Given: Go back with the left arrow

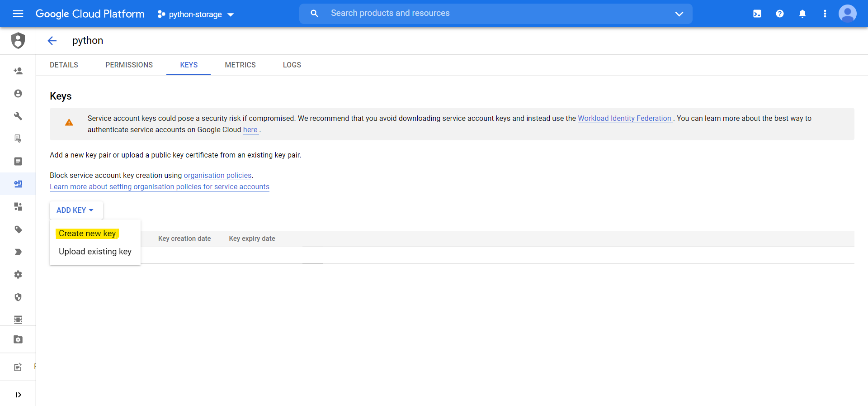Looking at the screenshot, I should (52, 41).
